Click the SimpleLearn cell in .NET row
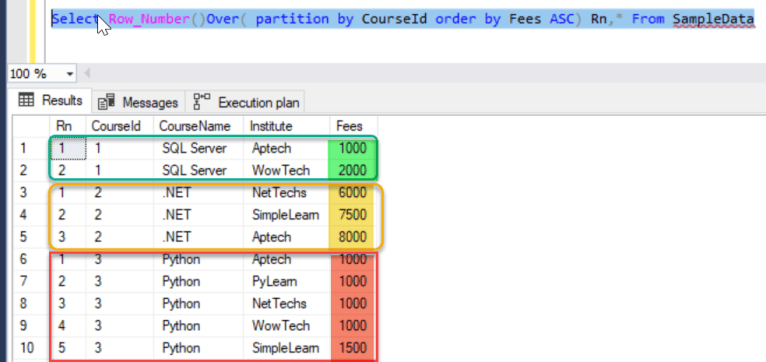 point(287,215)
